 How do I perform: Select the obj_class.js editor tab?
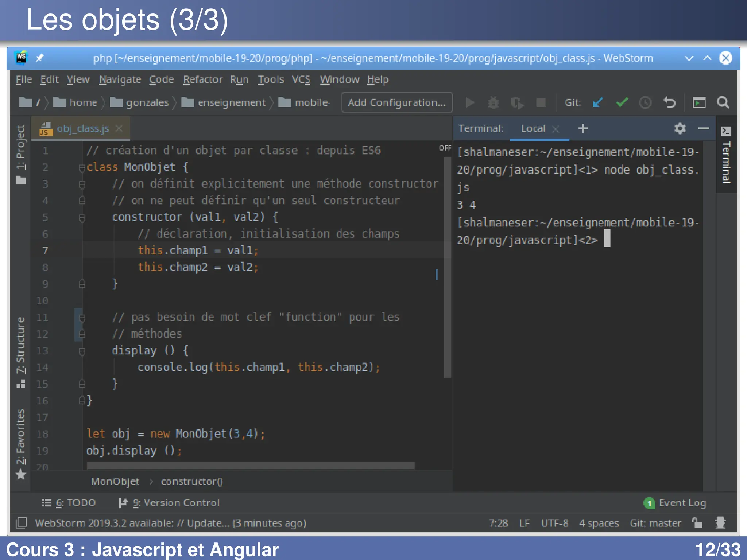click(x=81, y=129)
